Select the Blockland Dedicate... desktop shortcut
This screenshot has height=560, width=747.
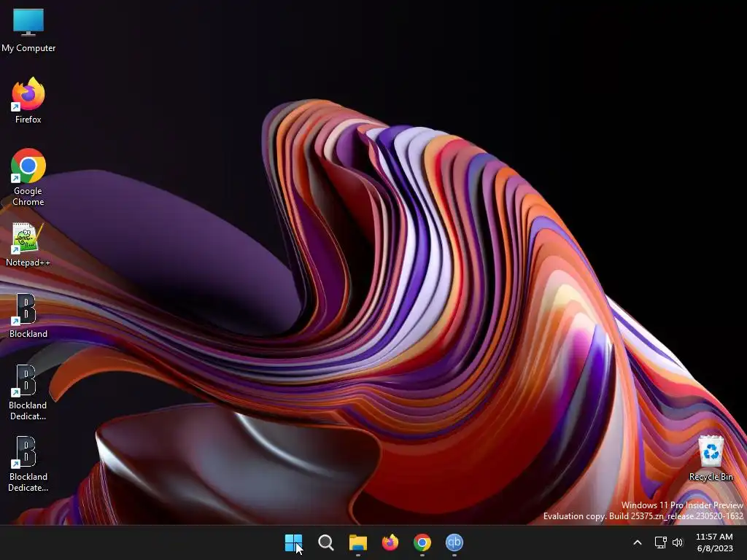pos(28,464)
